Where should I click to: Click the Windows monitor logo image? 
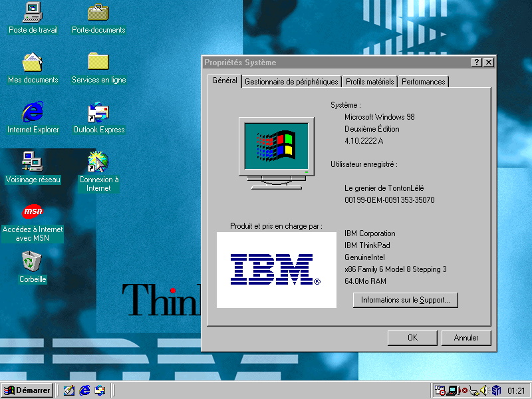coord(276,153)
